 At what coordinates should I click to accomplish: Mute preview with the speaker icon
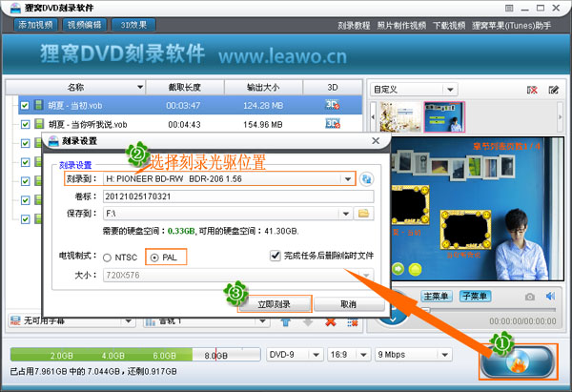[550, 296]
